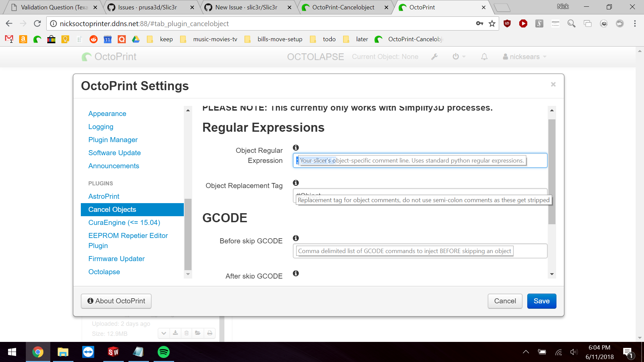Click the notification bell icon
The image size is (644, 362).
[484, 57]
